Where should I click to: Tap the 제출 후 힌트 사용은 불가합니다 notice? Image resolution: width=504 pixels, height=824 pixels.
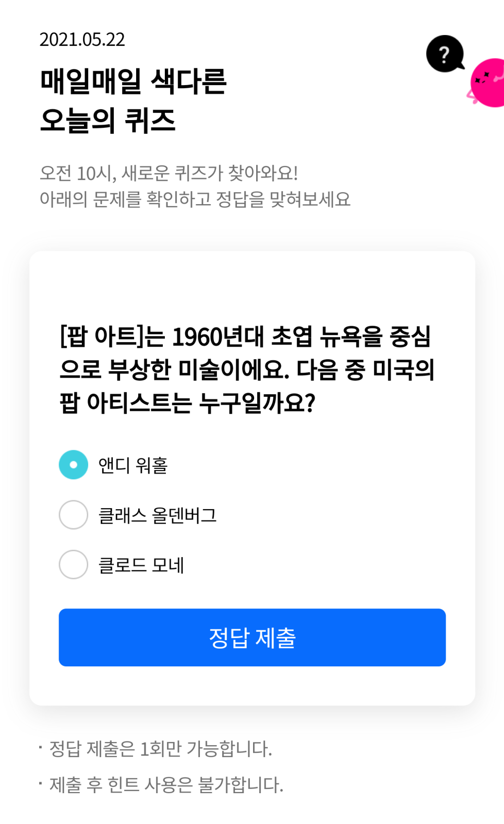[166, 784]
